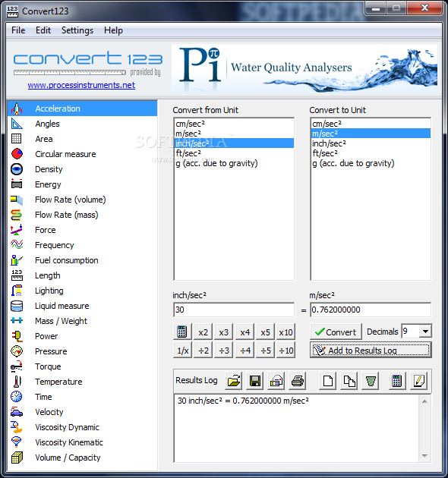Click the Fuel consumption pump icon
Screen dimensions: 448x478
tap(17, 260)
